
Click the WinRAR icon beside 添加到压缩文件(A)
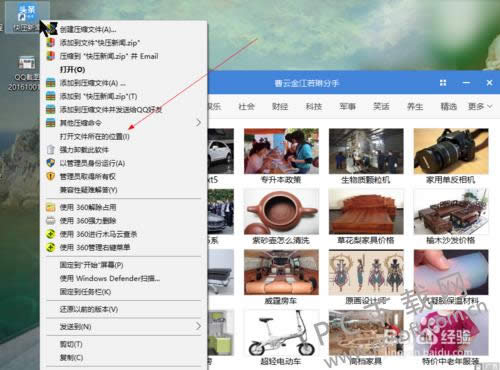(51, 83)
